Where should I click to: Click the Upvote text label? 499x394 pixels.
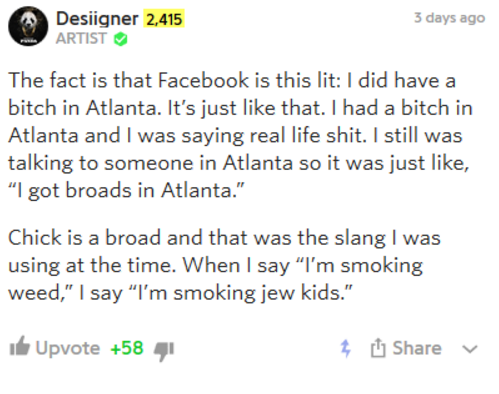68,348
